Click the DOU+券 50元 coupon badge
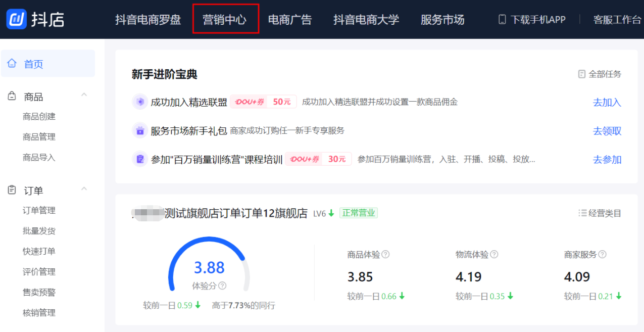 (263, 102)
